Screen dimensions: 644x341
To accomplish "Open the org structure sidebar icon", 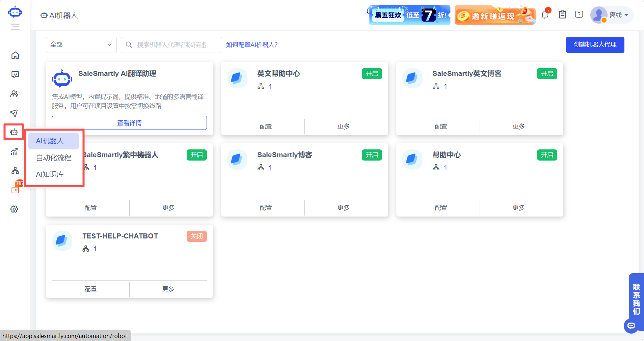I will (x=15, y=171).
